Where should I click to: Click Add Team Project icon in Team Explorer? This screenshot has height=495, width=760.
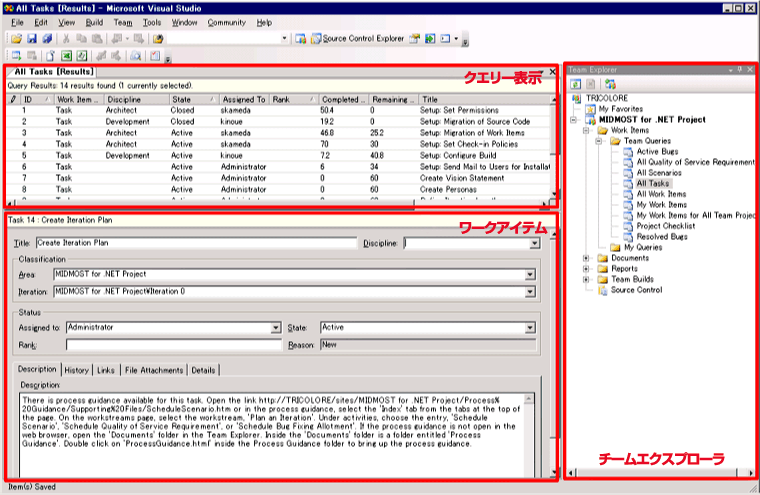pos(610,84)
